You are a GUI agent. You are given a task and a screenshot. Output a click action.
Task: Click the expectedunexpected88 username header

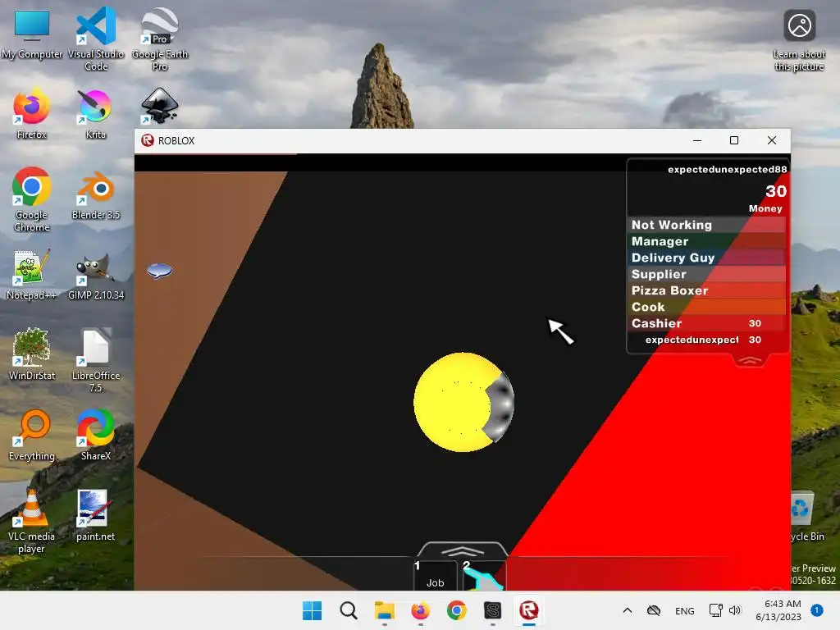(727, 169)
